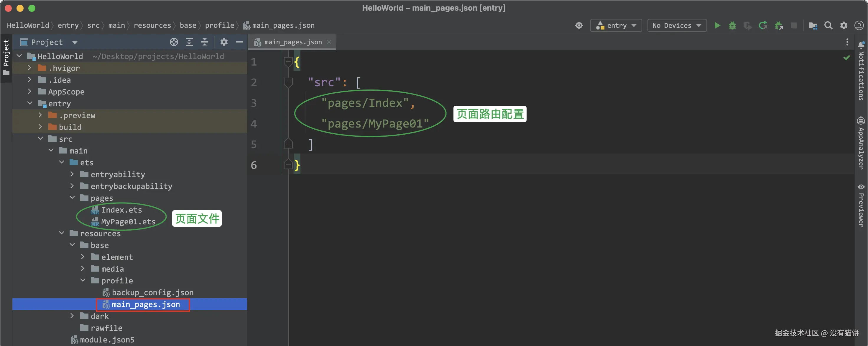Viewport: 868px width, 346px height.
Task: Open the entry run configuration dropdown
Action: tap(616, 26)
